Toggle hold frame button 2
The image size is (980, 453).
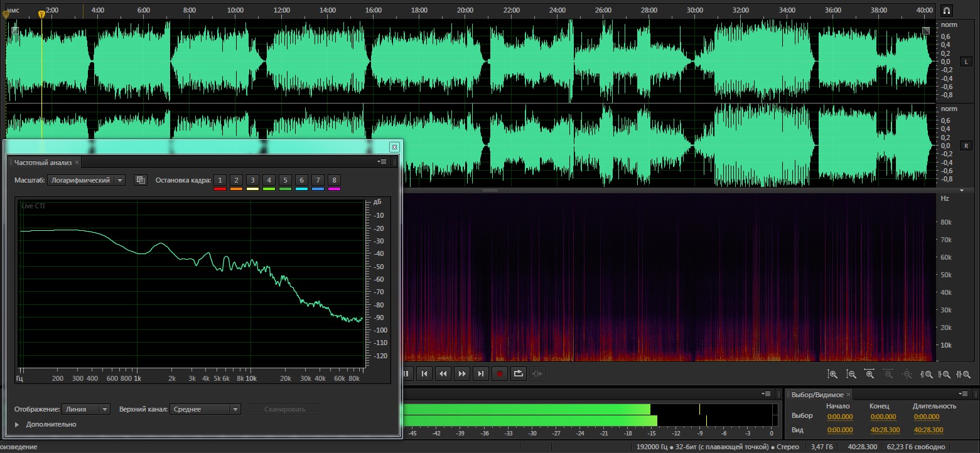coord(236,180)
